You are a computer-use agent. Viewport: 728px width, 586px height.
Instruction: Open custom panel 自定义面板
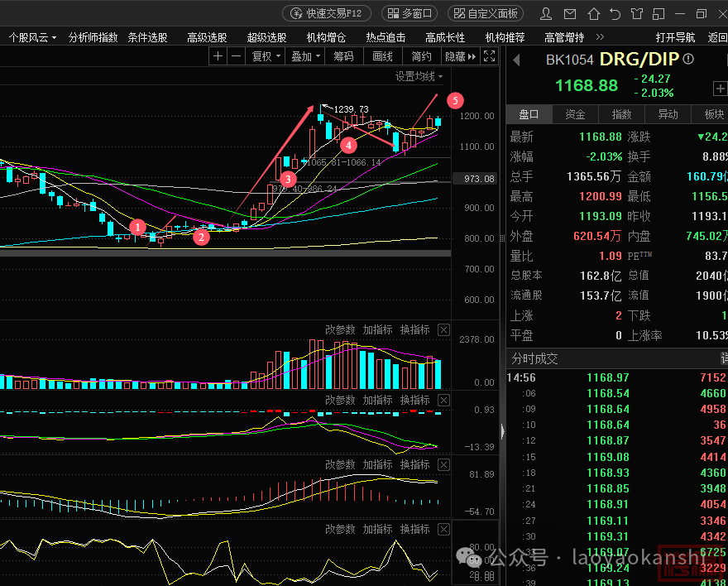[486, 13]
